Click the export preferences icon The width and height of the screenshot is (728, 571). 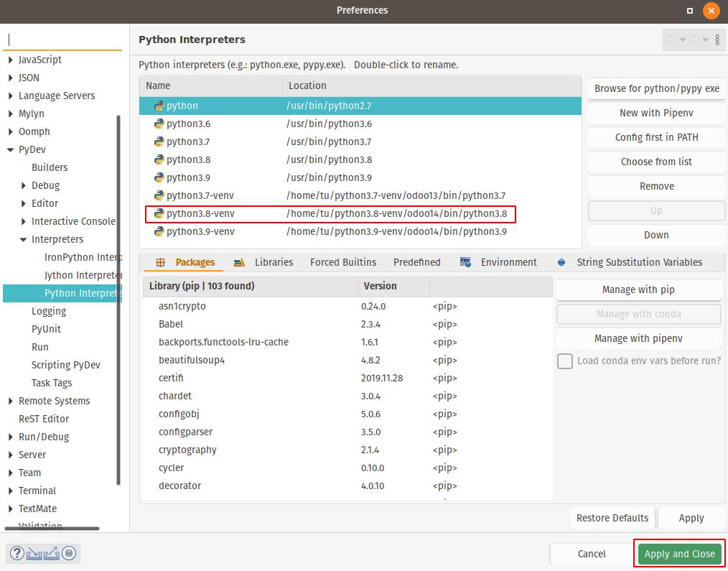(52, 553)
